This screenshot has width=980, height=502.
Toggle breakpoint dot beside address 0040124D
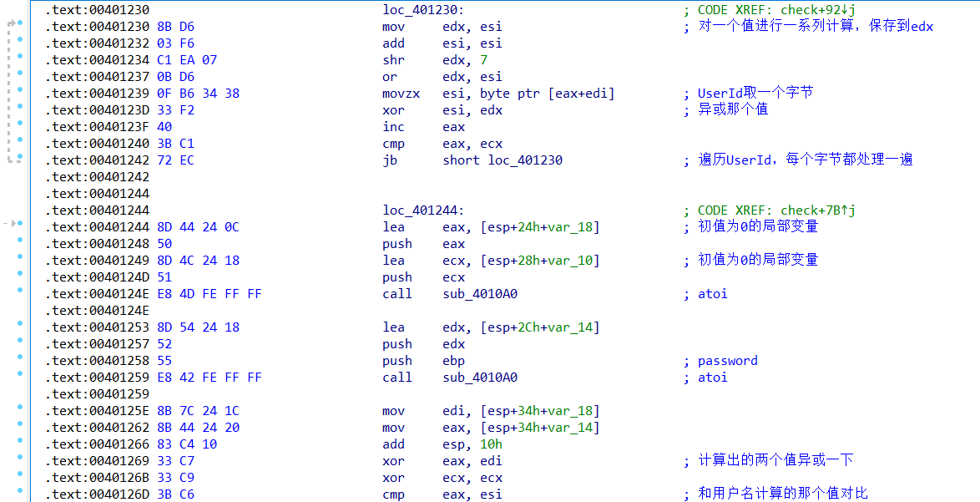[20, 274]
